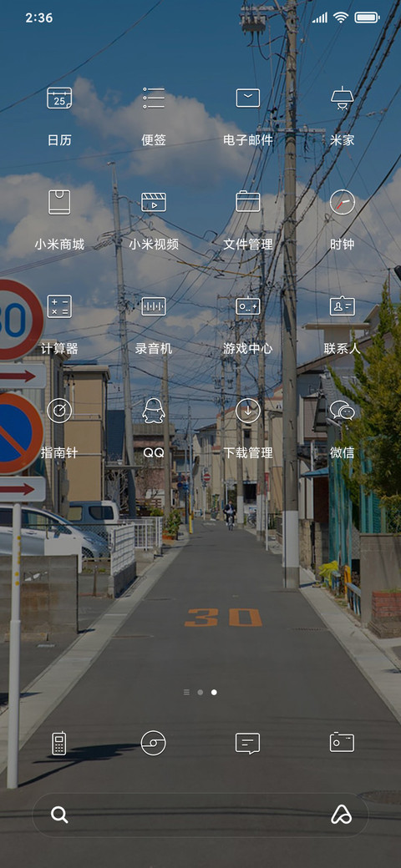401x868 pixels.
Task: Launch WeChat (微信)
Action: click(343, 411)
